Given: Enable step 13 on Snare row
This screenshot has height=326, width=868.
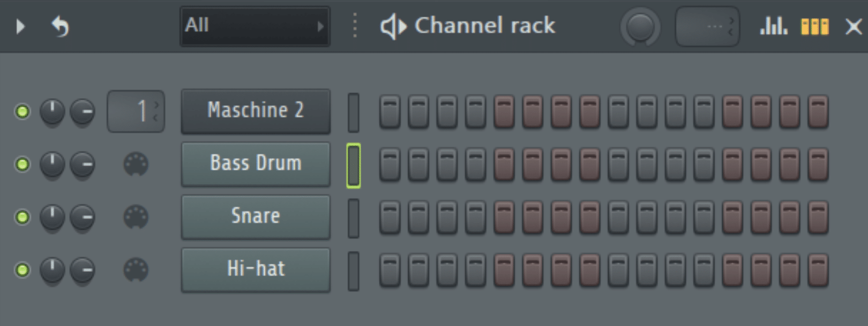Looking at the screenshot, I should 732,217.
